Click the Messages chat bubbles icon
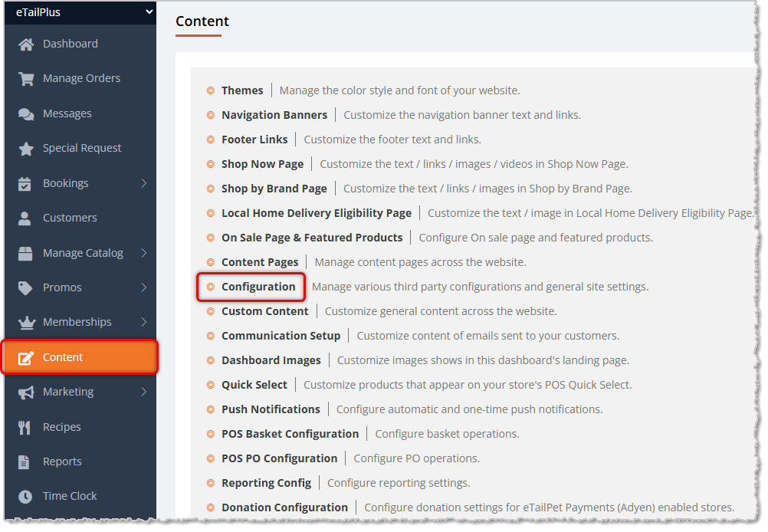Screen dimensions: 768x532 click(x=26, y=113)
